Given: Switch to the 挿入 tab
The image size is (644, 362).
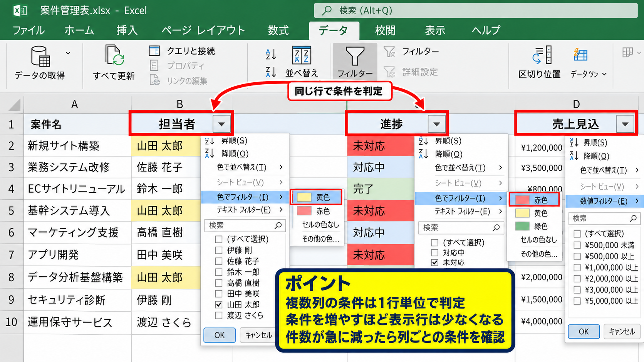Looking at the screenshot, I should [x=127, y=30].
